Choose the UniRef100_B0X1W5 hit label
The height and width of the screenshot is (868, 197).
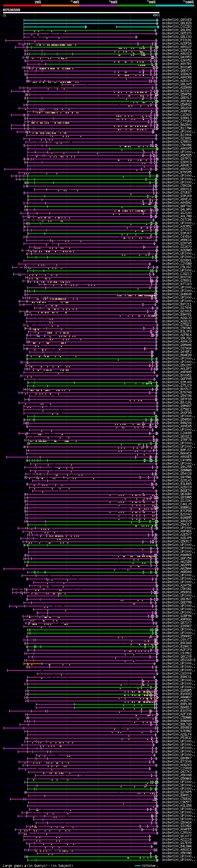click(x=177, y=67)
